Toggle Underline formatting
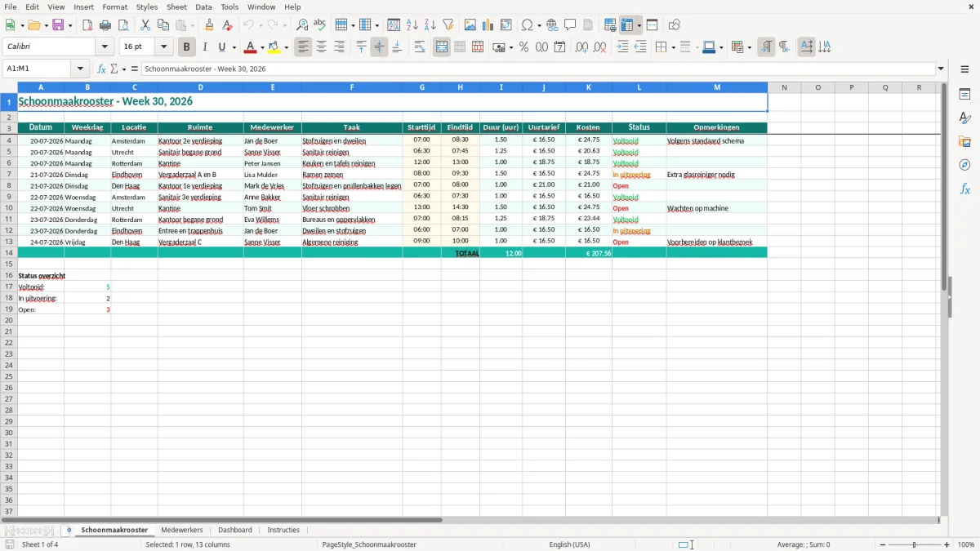This screenshot has width=980, height=551. coord(222,47)
